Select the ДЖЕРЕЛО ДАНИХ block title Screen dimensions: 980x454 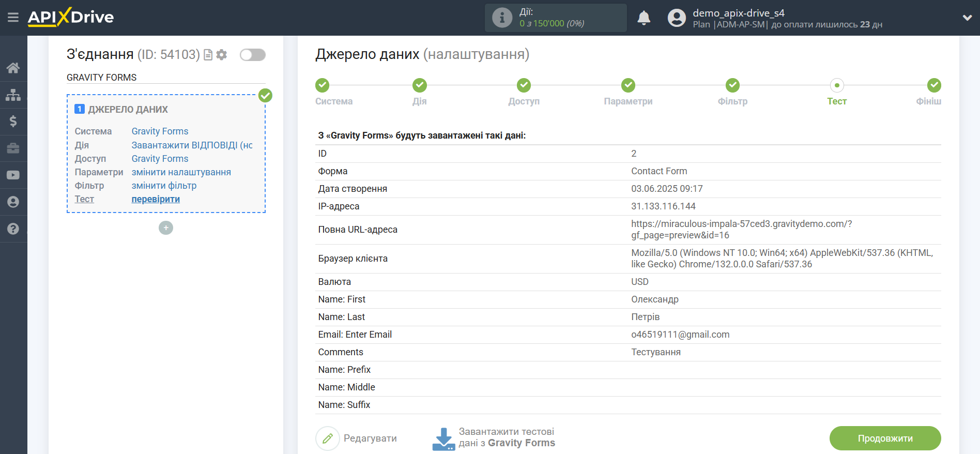128,110
